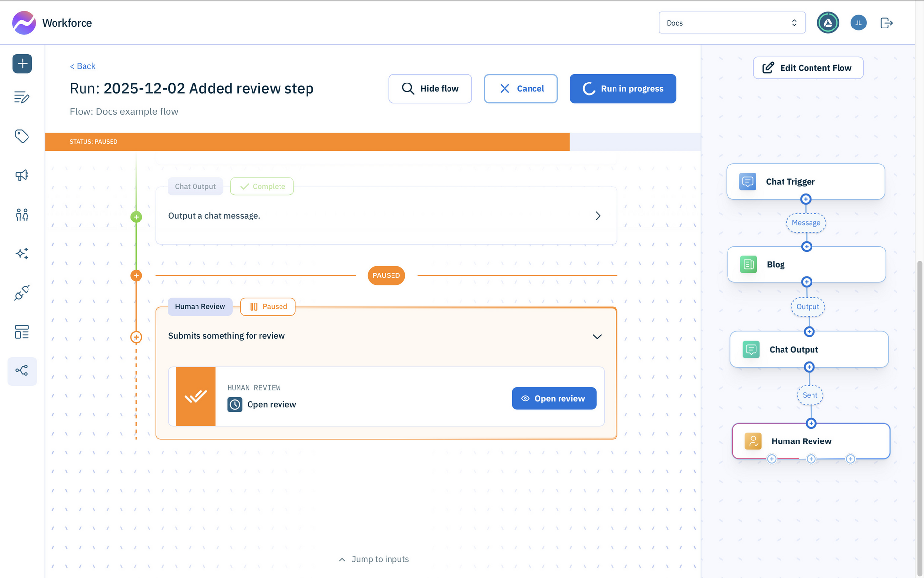Open the people audience icon
Viewport: 924px width, 578px height.
pyautogui.click(x=22, y=215)
